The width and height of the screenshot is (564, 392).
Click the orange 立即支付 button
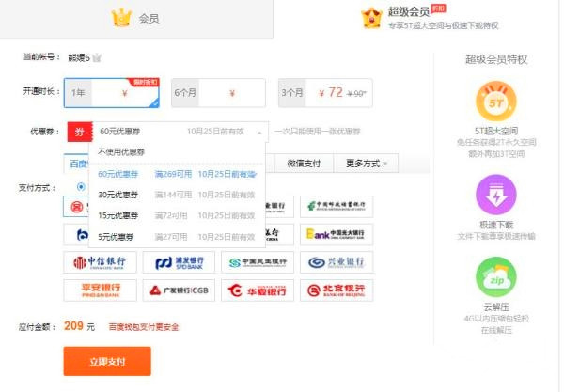tap(107, 361)
